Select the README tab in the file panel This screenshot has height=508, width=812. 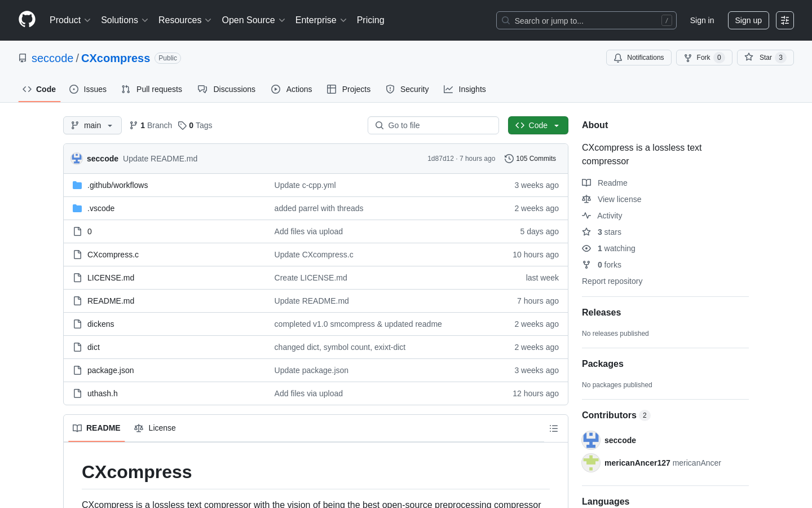pos(96,428)
